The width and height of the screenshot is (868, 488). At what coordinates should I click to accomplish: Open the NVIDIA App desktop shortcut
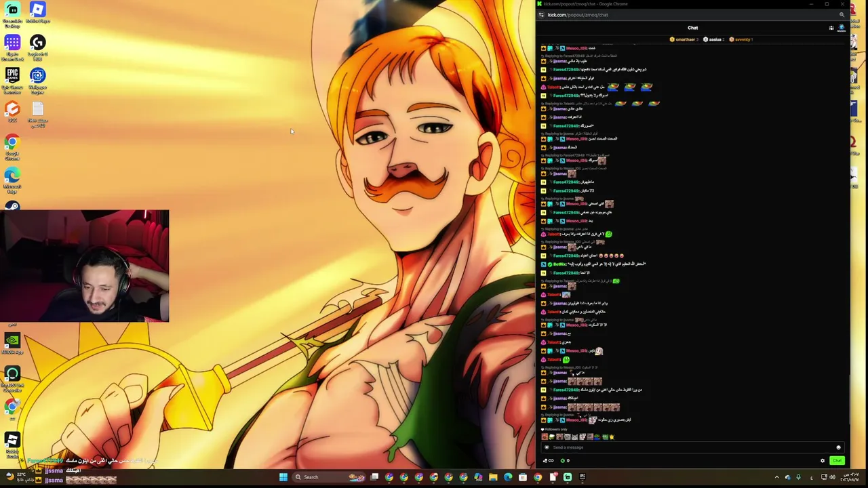pyautogui.click(x=12, y=344)
